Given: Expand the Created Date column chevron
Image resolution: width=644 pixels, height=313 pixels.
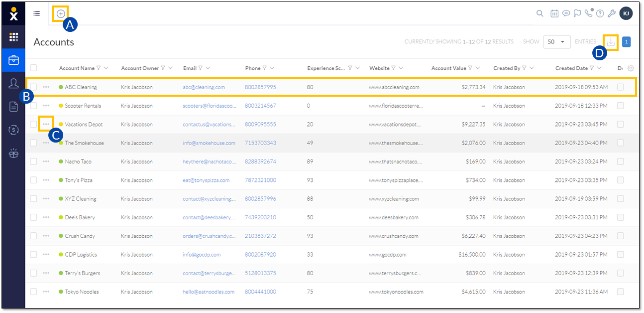Looking at the screenshot, I should (x=599, y=68).
